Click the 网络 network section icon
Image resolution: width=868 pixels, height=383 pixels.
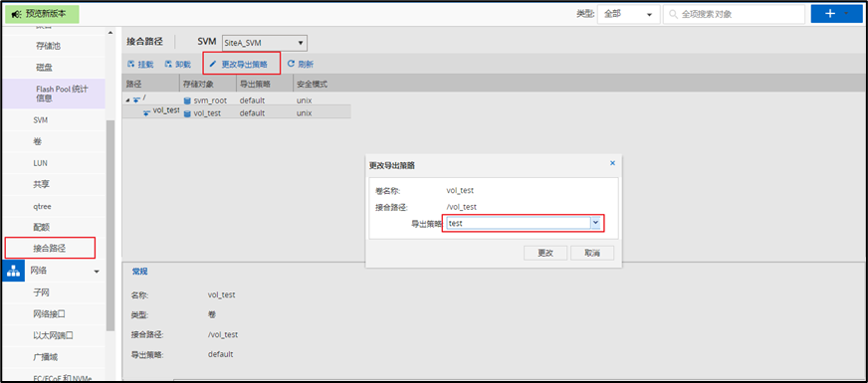[14, 271]
